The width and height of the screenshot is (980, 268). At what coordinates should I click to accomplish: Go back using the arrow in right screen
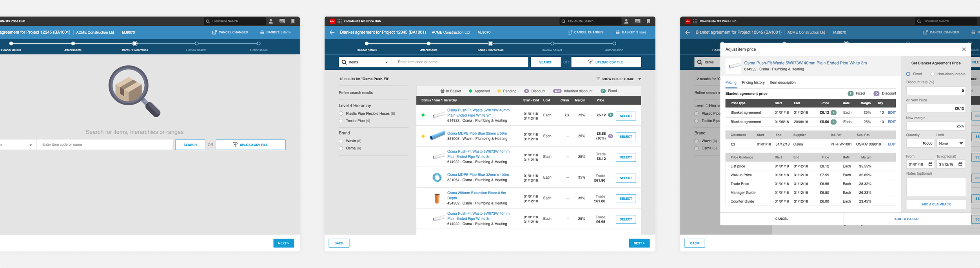pyautogui.click(x=688, y=33)
